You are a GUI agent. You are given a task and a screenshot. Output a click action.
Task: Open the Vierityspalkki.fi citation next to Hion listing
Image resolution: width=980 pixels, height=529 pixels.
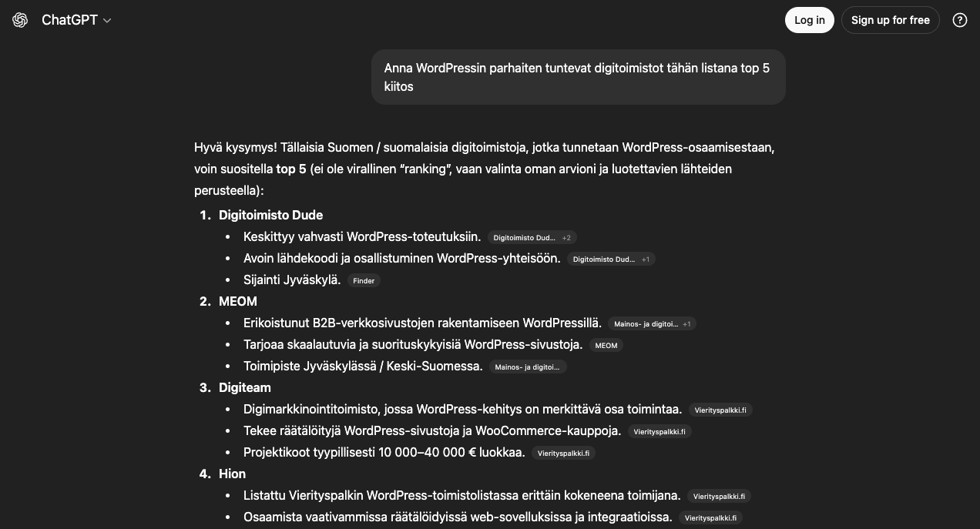719,496
